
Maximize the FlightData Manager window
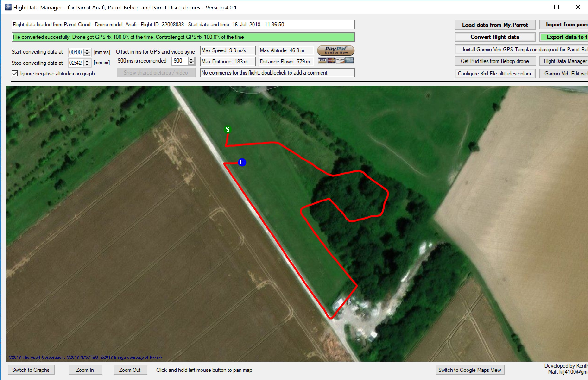pyautogui.click(x=556, y=7)
